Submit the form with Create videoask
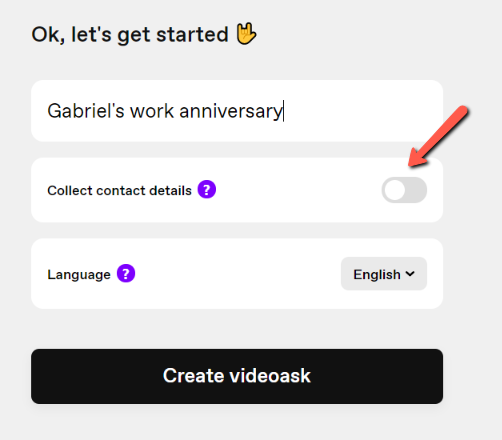The image size is (502, 440). coord(237,376)
